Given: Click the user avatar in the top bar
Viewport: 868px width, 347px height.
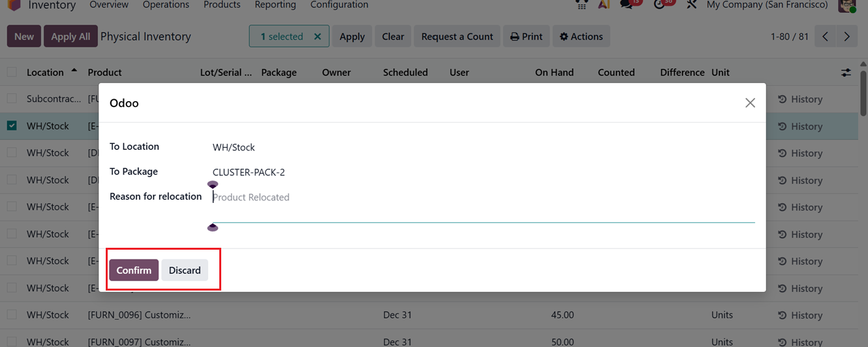Looking at the screenshot, I should [847, 5].
